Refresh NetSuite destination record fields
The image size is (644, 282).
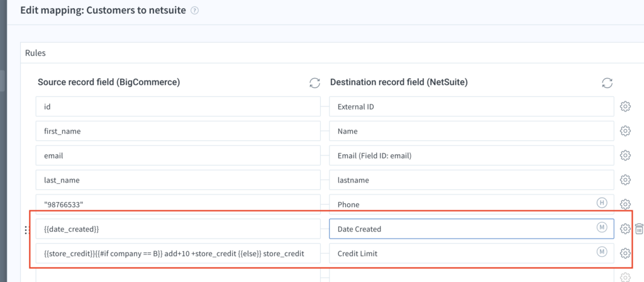tap(607, 82)
